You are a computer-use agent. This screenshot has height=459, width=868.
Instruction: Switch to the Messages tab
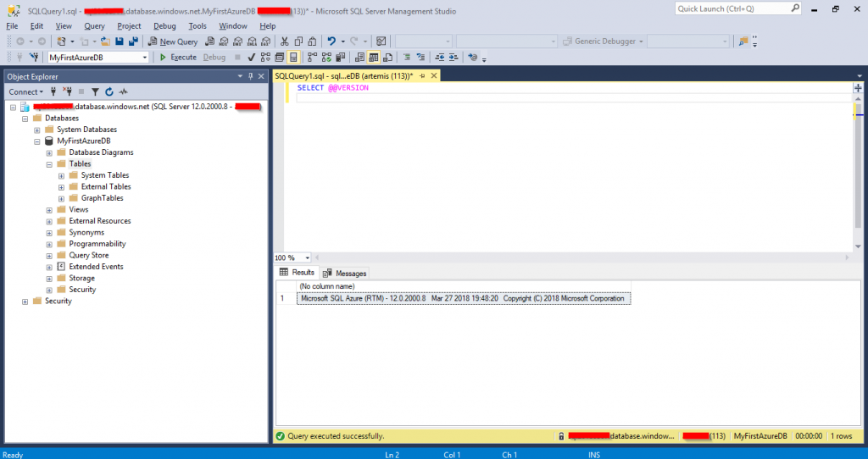coord(344,274)
